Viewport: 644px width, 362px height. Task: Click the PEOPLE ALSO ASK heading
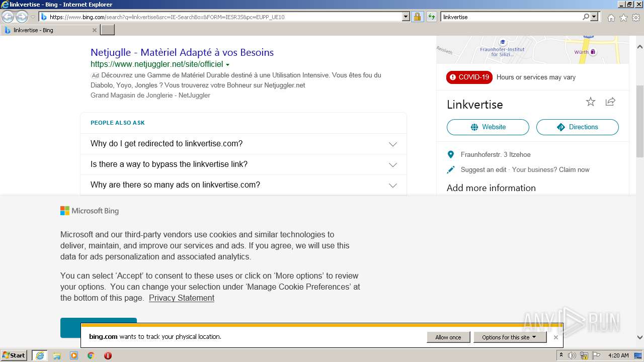click(x=118, y=123)
